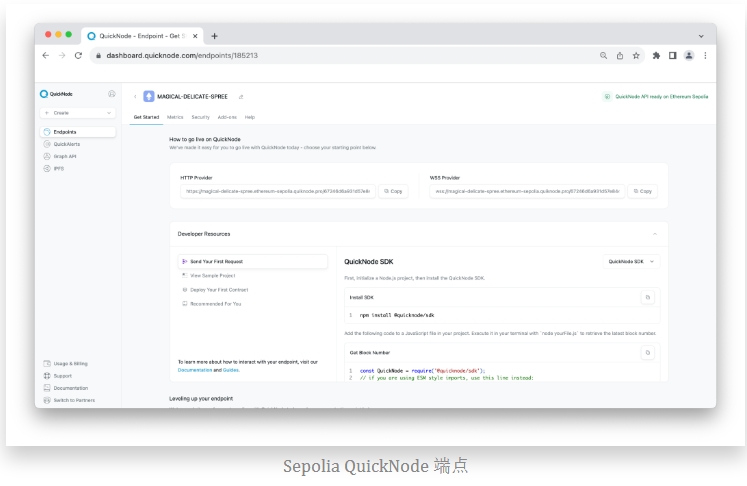Click the WSS Provider URL field

click(527, 191)
